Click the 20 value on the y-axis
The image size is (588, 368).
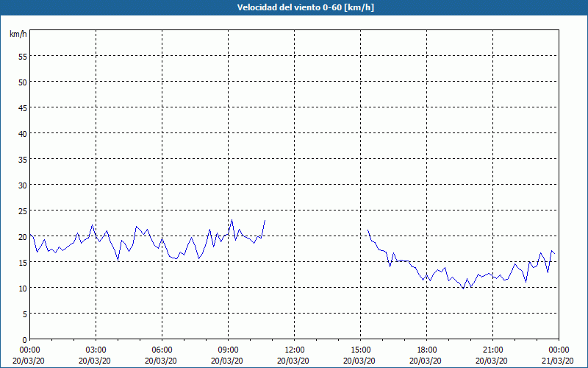coord(23,236)
